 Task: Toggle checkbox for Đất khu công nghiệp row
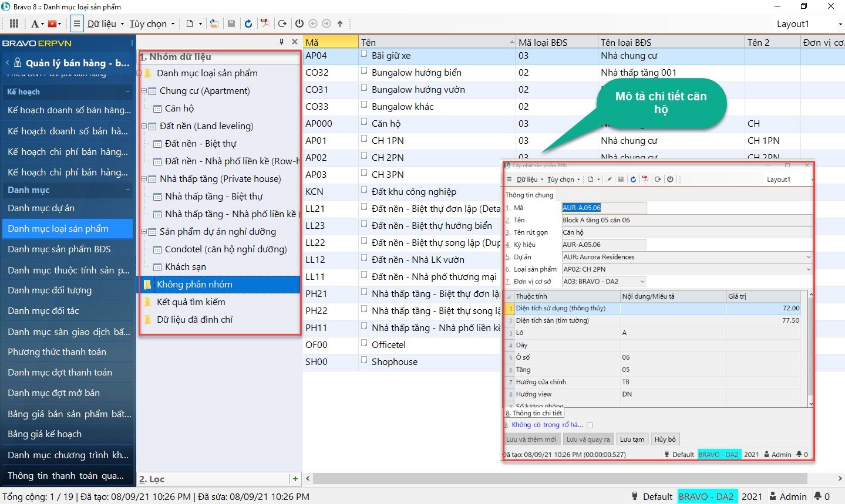pyautogui.click(x=364, y=191)
